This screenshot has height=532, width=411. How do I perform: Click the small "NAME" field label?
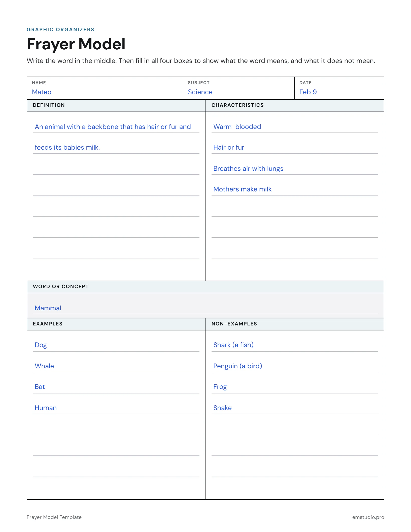click(39, 83)
